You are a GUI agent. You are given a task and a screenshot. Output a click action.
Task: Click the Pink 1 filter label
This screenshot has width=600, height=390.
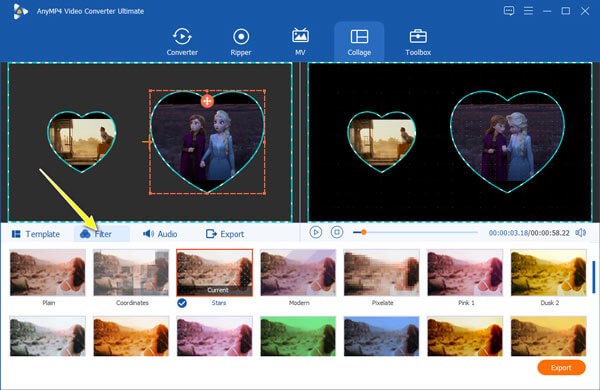[466, 303]
